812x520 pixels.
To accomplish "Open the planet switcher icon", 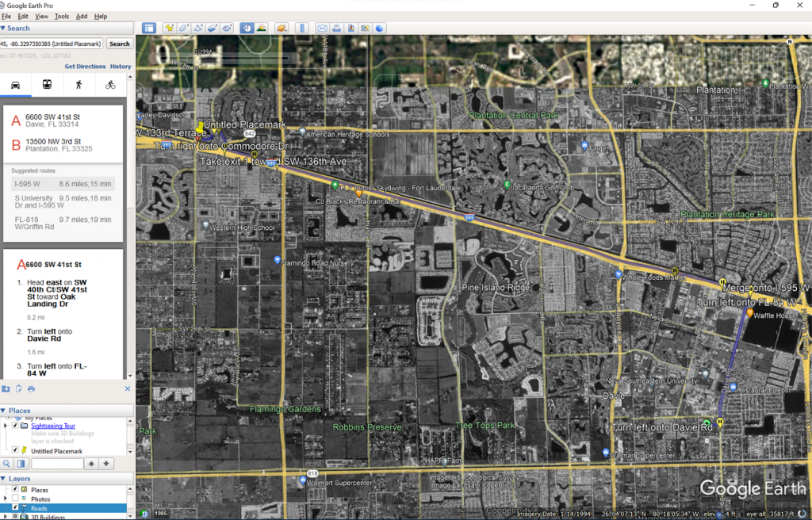I will (282, 28).
